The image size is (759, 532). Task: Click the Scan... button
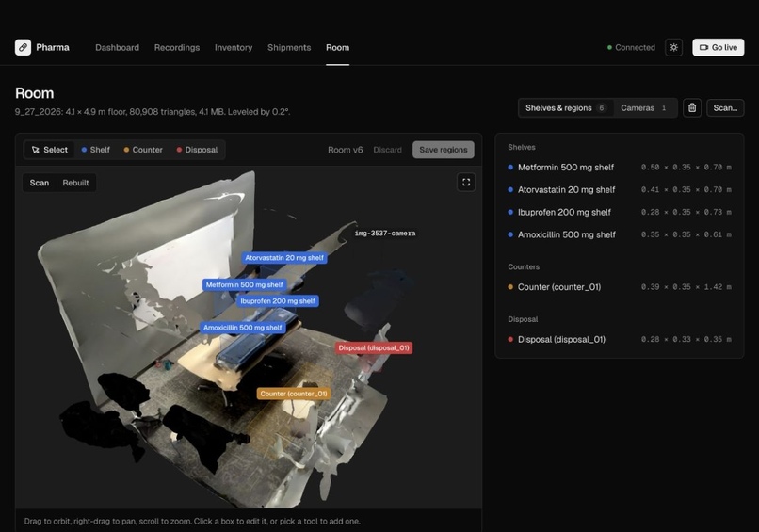725,108
